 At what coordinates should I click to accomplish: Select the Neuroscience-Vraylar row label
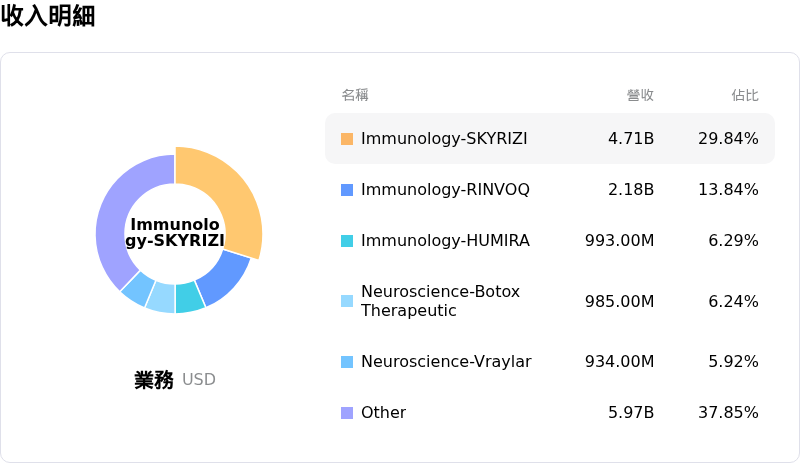[446, 362]
